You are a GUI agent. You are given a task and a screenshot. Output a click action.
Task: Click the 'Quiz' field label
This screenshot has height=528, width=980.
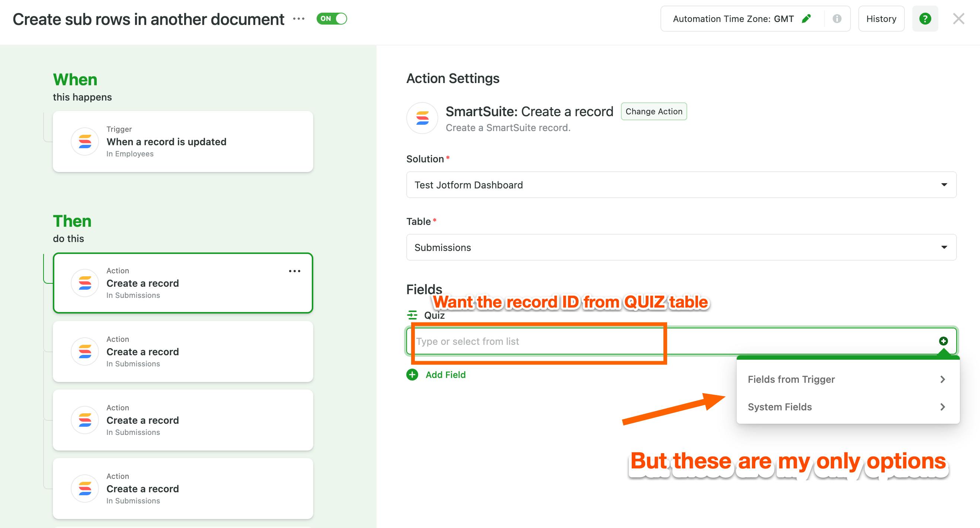click(x=435, y=315)
